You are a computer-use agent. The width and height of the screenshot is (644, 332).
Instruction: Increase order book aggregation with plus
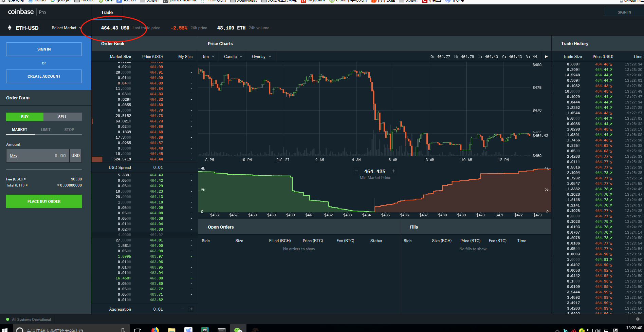click(191, 309)
